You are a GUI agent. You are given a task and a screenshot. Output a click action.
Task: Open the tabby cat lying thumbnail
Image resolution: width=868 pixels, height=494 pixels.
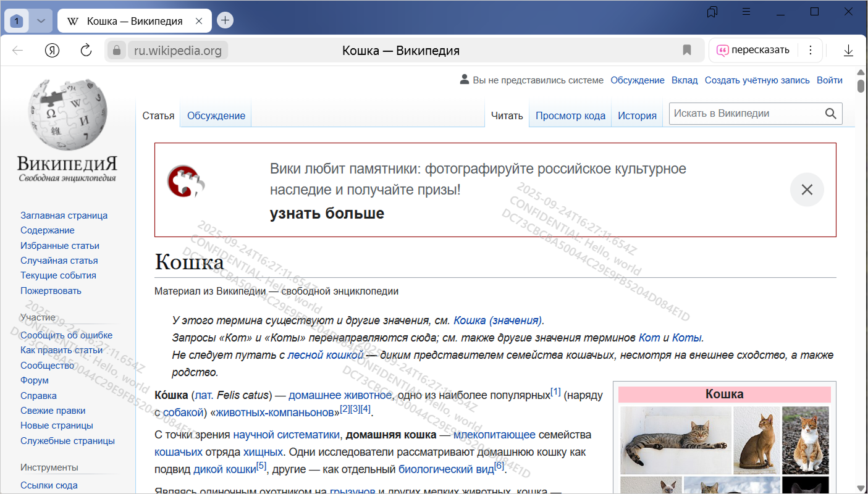pos(675,439)
